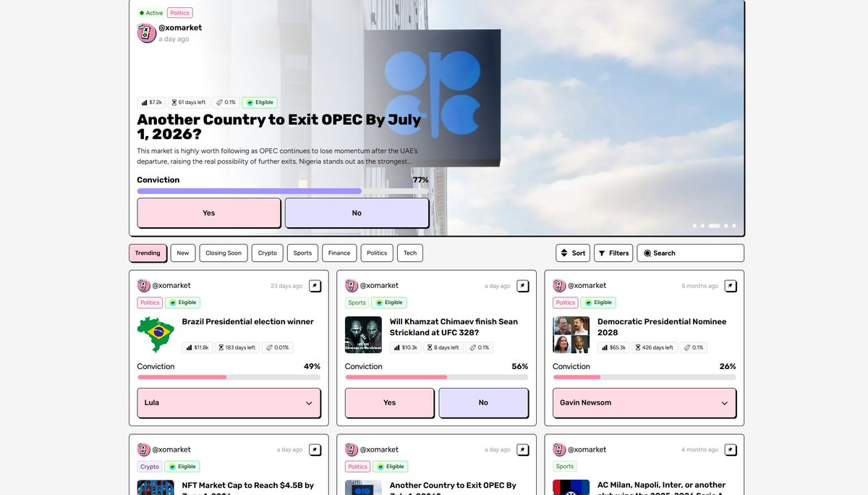
Task: Select the Trending category tab
Action: (148, 253)
